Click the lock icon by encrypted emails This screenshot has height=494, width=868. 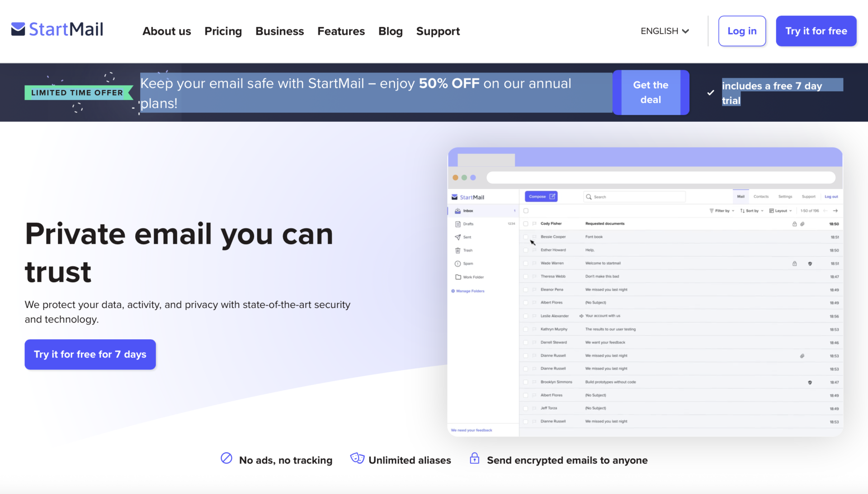(x=474, y=458)
